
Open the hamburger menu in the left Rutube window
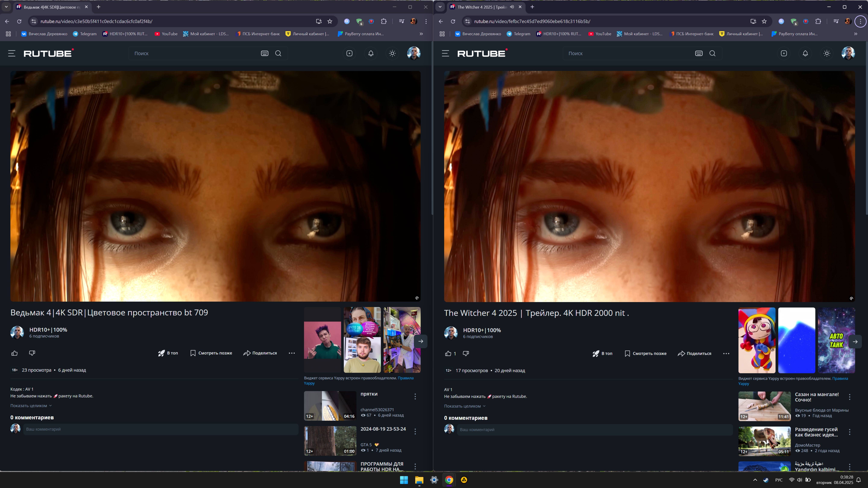[12, 53]
